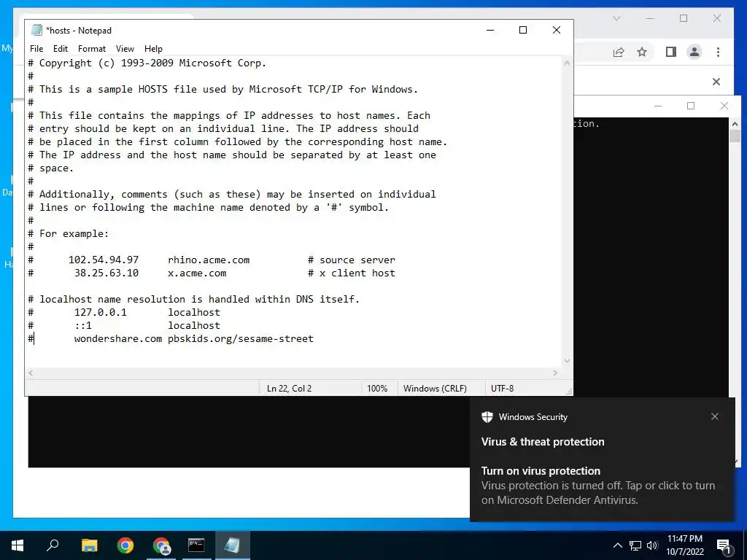Click the Windows (CRLF) status entry
Viewport: 747px width, 560px height.
[x=435, y=389]
